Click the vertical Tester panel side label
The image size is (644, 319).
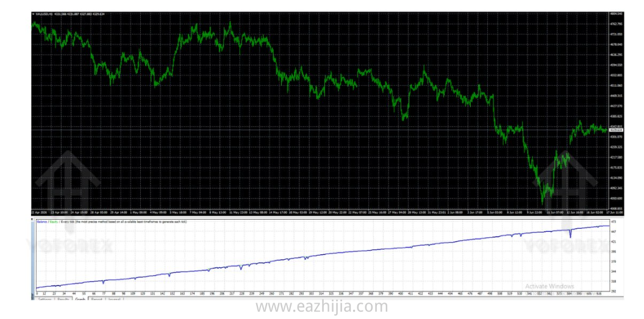point(33,295)
